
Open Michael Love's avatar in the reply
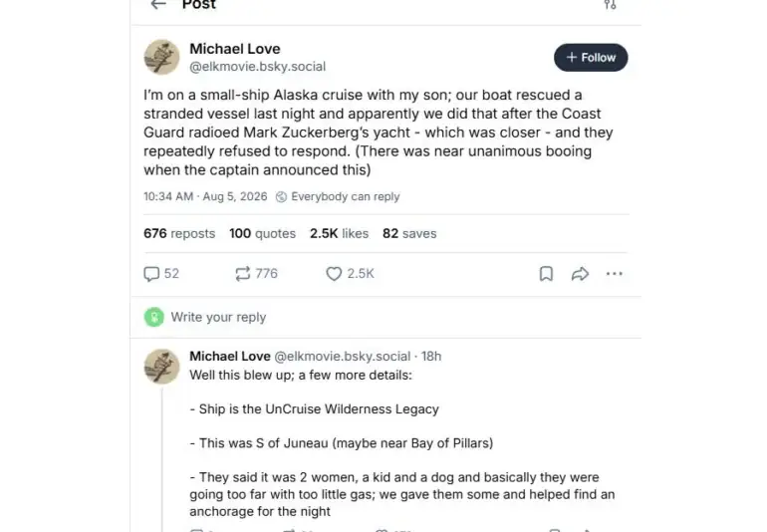click(161, 367)
